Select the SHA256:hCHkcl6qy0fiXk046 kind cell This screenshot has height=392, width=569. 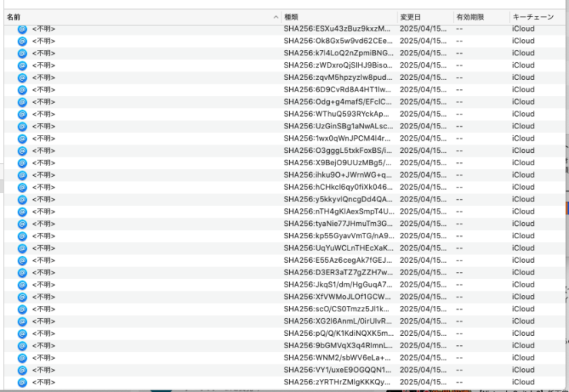coord(338,187)
